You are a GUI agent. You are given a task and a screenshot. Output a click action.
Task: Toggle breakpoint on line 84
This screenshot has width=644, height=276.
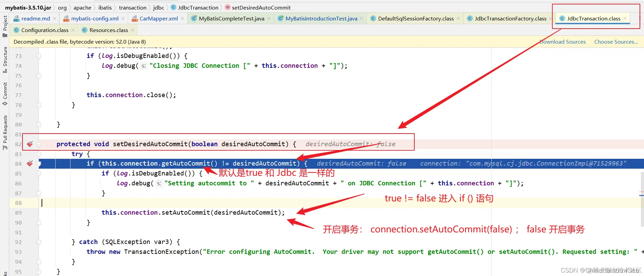coord(30,164)
